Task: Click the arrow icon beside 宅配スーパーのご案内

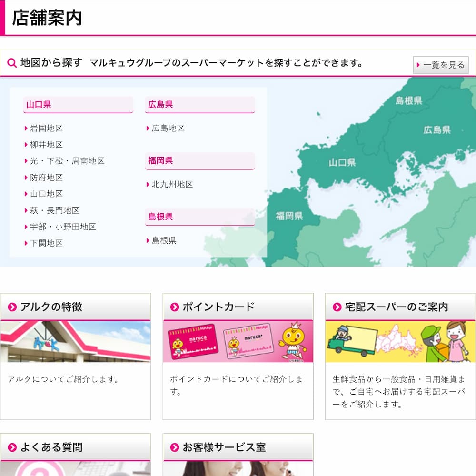Action: [337, 307]
